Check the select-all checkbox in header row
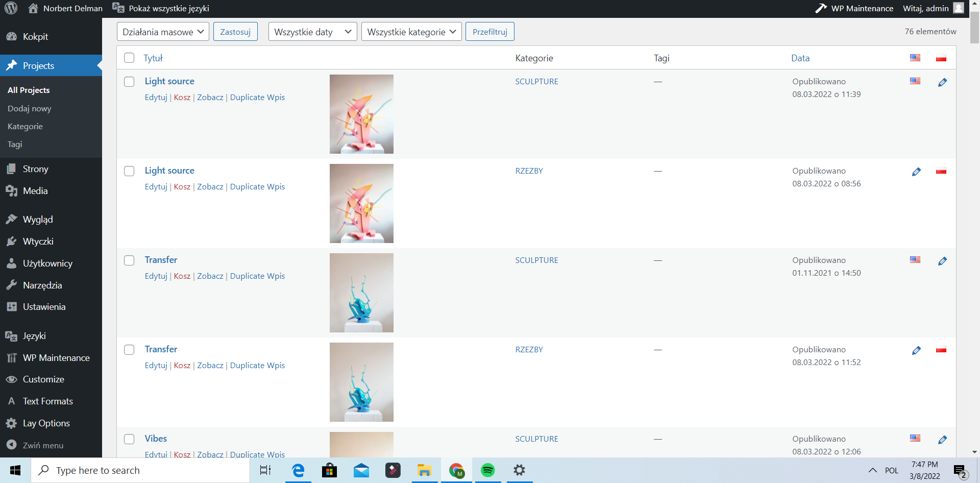980x483 pixels. pyautogui.click(x=129, y=58)
